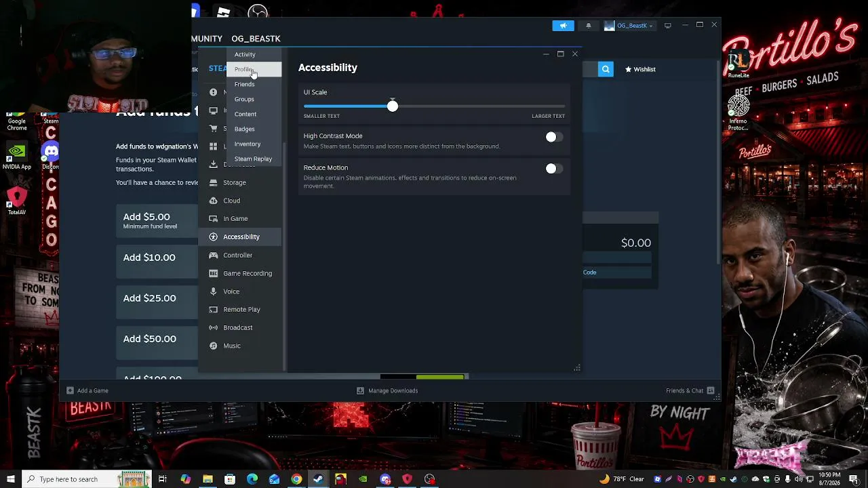Open Manage Downloads in Steam footer
The image size is (868, 488).
coord(387,390)
